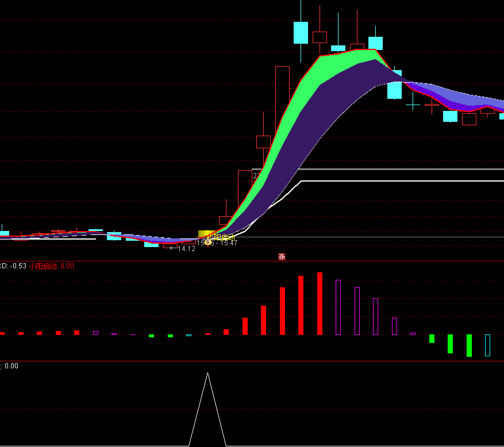Click the gold dollar coin signal icon

208,242
